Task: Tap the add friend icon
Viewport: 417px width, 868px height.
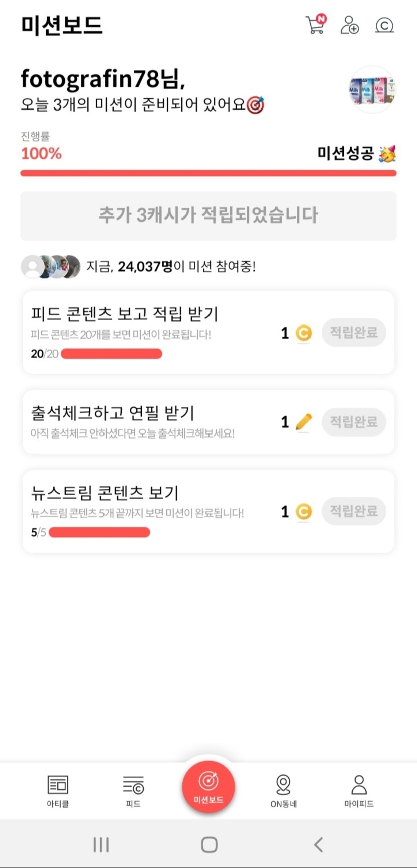Action: pyautogui.click(x=350, y=25)
